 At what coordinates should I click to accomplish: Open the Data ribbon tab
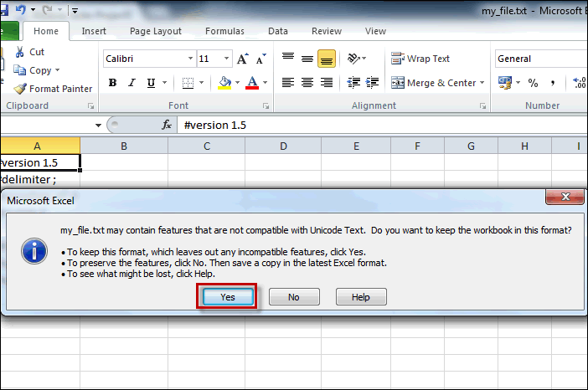pos(278,31)
